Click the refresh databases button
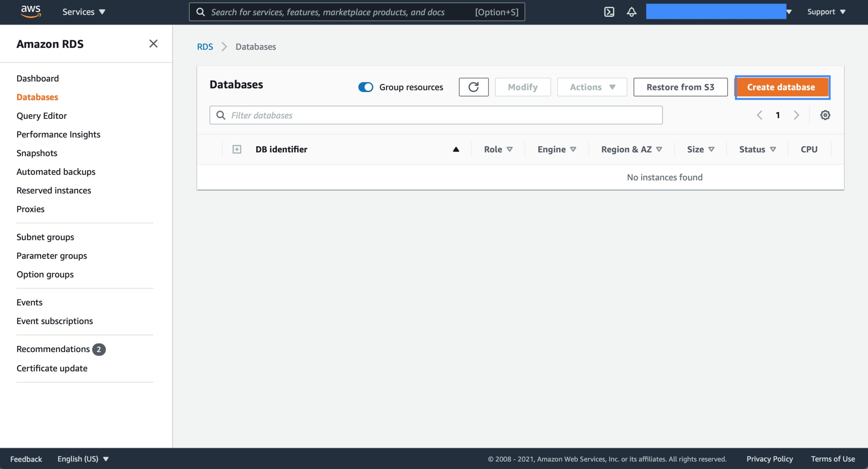This screenshot has height=469, width=868. (474, 87)
